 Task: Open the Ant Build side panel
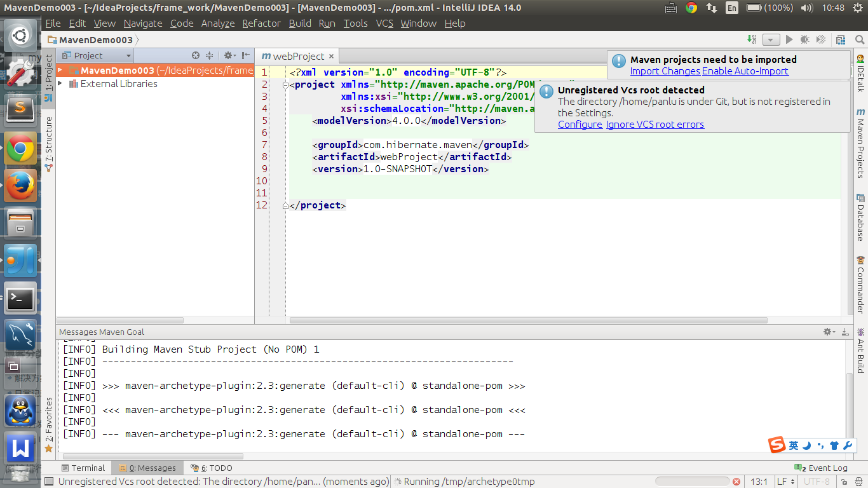click(x=860, y=349)
